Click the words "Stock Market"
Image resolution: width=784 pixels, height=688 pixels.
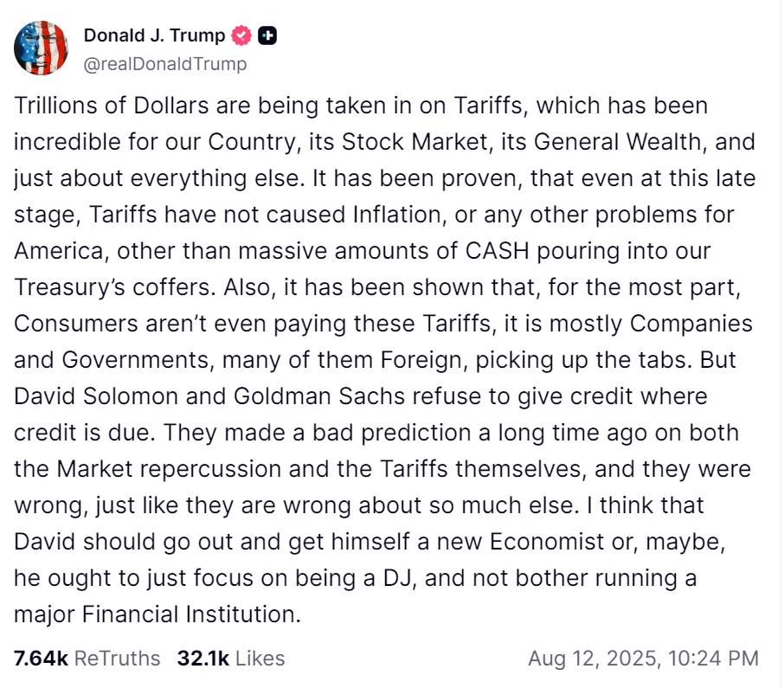pyautogui.click(x=385, y=142)
